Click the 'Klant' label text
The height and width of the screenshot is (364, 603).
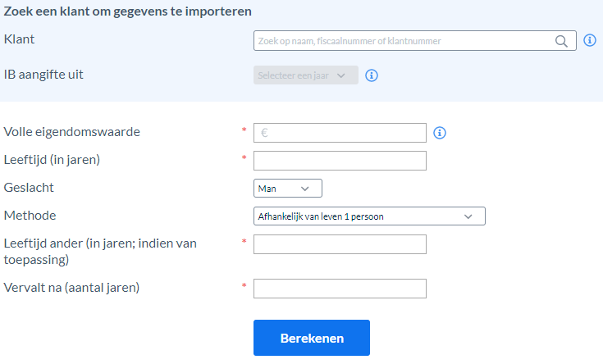[x=19, y=39]
